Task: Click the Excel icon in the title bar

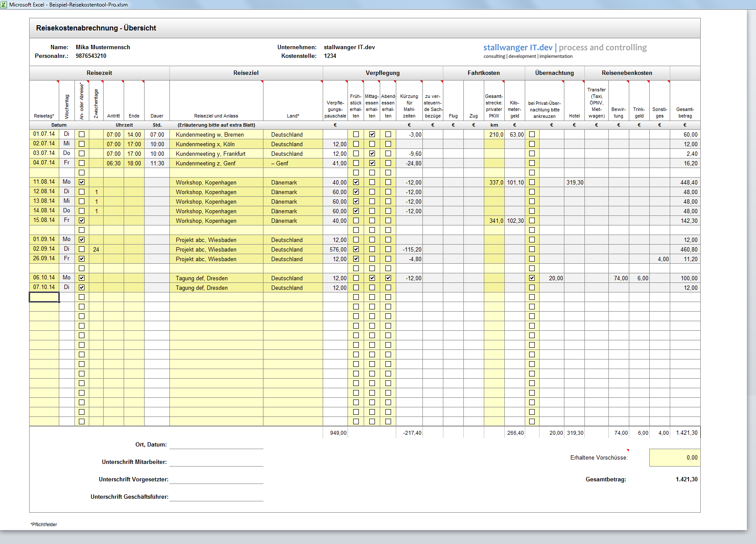Action: click(4, 5)
